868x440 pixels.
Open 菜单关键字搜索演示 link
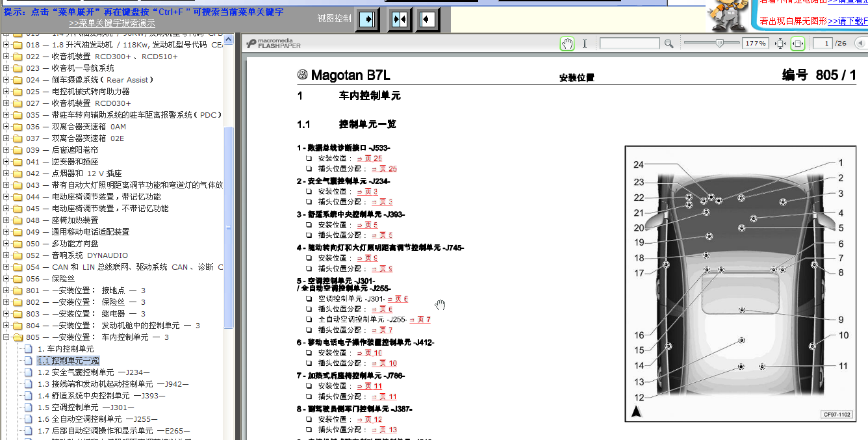[112, 23]
